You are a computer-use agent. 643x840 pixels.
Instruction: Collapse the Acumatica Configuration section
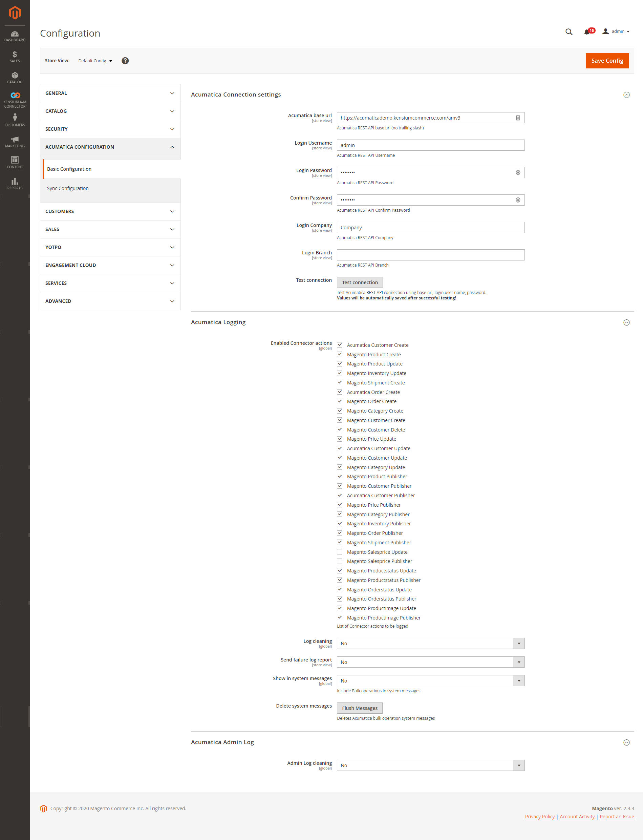[x=110, y=147]
